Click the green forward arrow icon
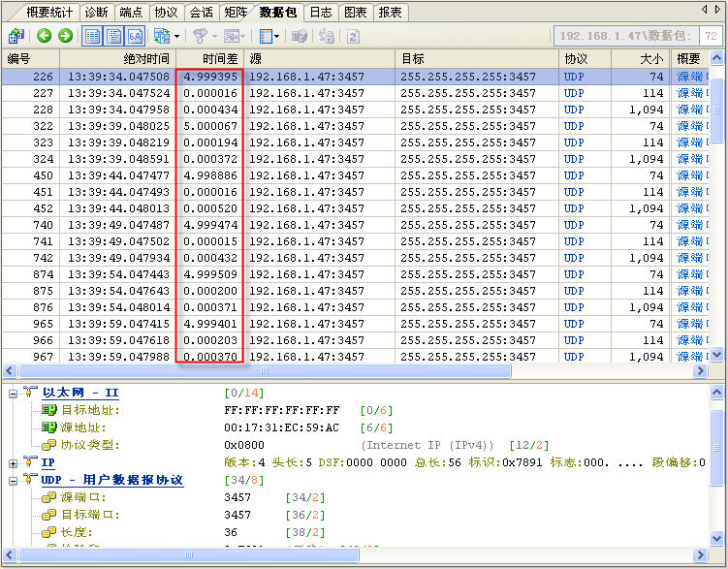The image size is (728, 569). [65, 36]
